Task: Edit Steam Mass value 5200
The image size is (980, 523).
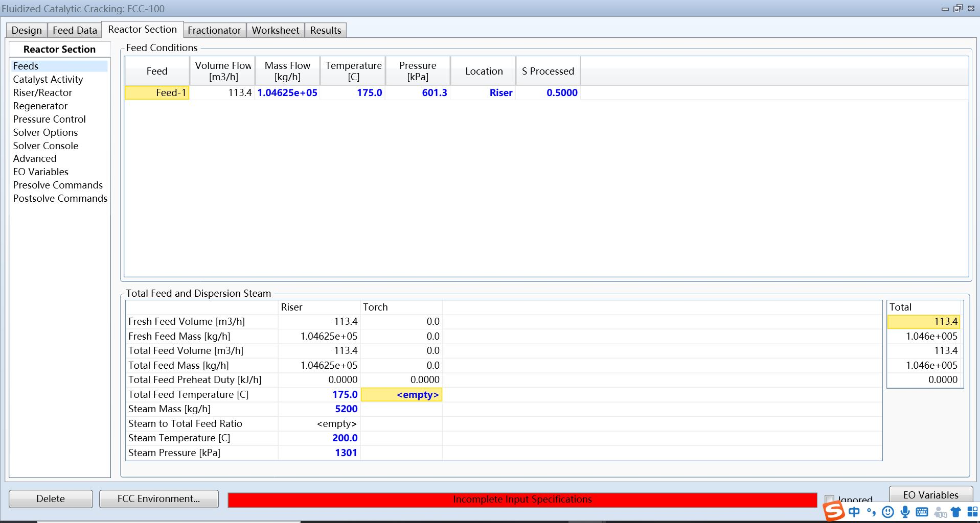Action: click(320, 409)
